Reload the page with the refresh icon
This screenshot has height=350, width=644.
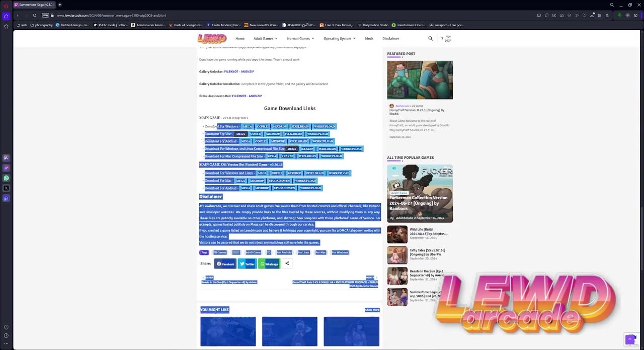(x=35, y=16)
